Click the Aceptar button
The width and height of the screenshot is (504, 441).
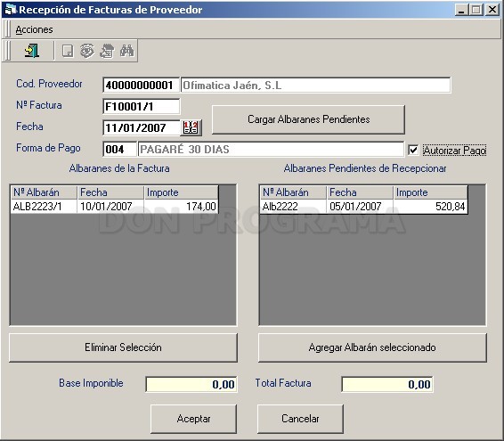193,419
